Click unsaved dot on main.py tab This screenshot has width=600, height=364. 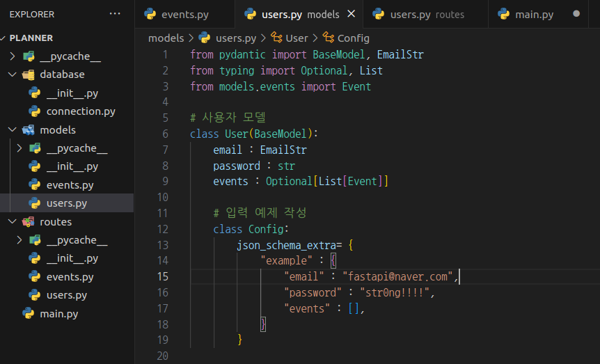click(576, 14)
